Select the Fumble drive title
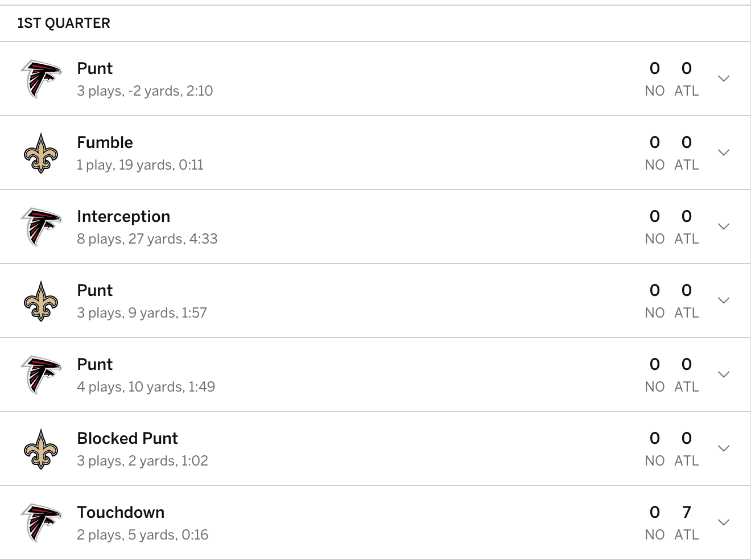Image resolution: width=751 pixels, height=560 pixels. (105, 142)
